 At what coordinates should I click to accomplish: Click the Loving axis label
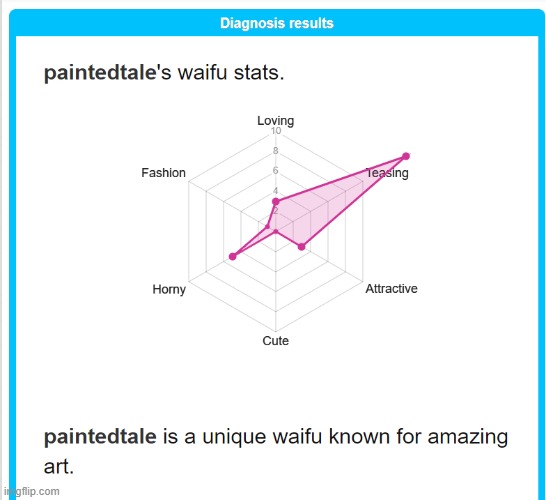click(276, 121)
